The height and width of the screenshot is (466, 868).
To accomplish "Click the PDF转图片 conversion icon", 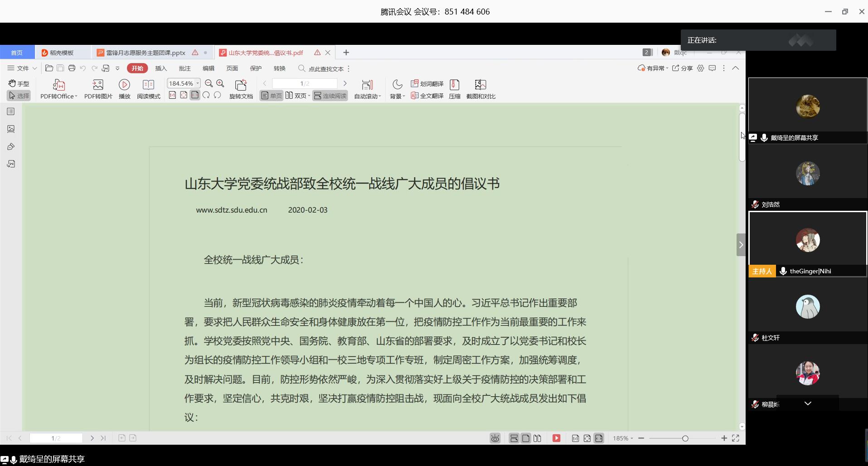I will tap(98, 85).
